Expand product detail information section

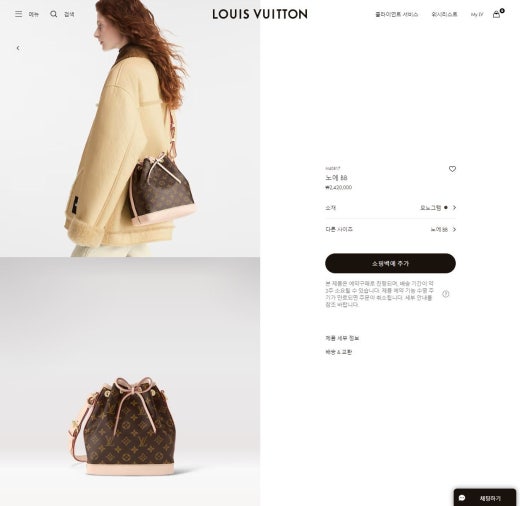(342, 338)
